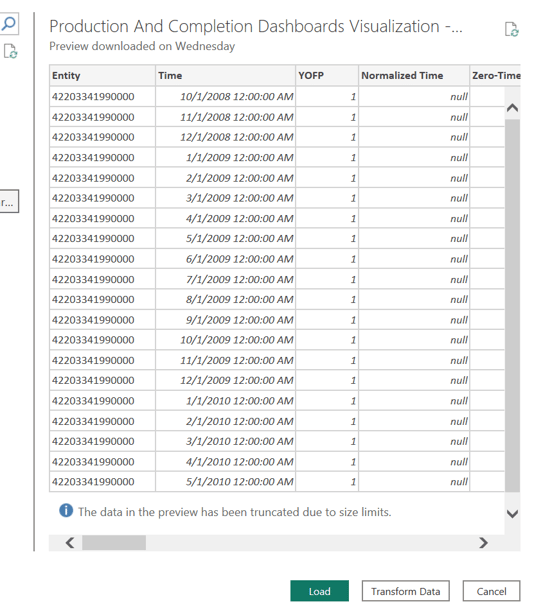This screenshot has height=604, width=543.
Task: Click the truncated button at left edge
Action: 8,201
